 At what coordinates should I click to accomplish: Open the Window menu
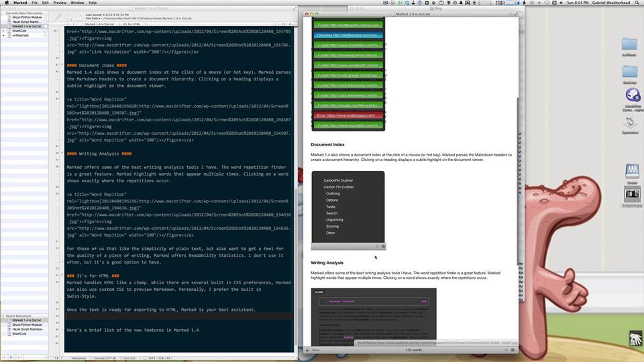coord(77,3)
